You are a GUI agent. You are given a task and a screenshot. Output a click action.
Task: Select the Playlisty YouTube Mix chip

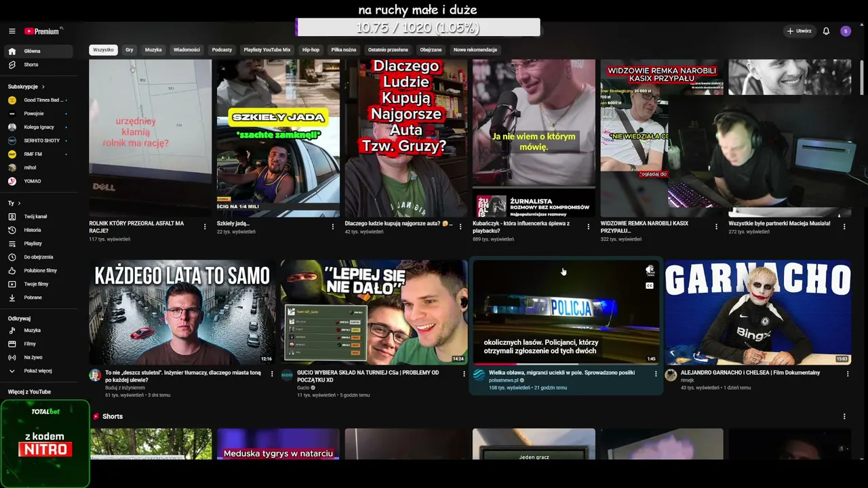267,50
